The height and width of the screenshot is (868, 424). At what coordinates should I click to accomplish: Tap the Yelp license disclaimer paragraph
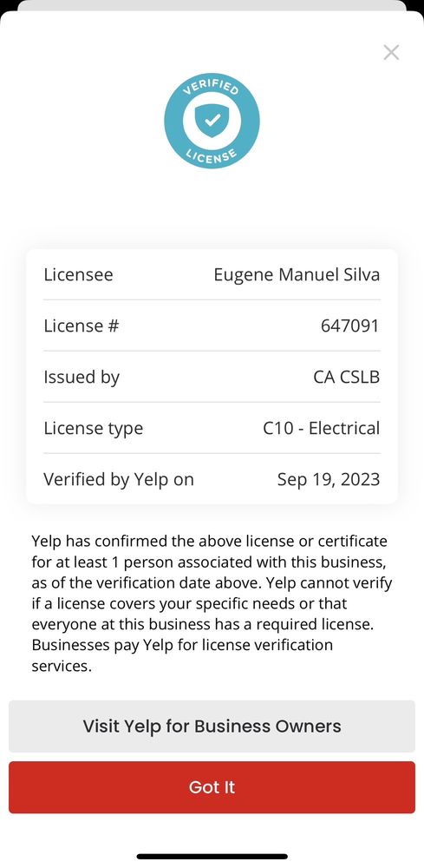click(212, 603)
